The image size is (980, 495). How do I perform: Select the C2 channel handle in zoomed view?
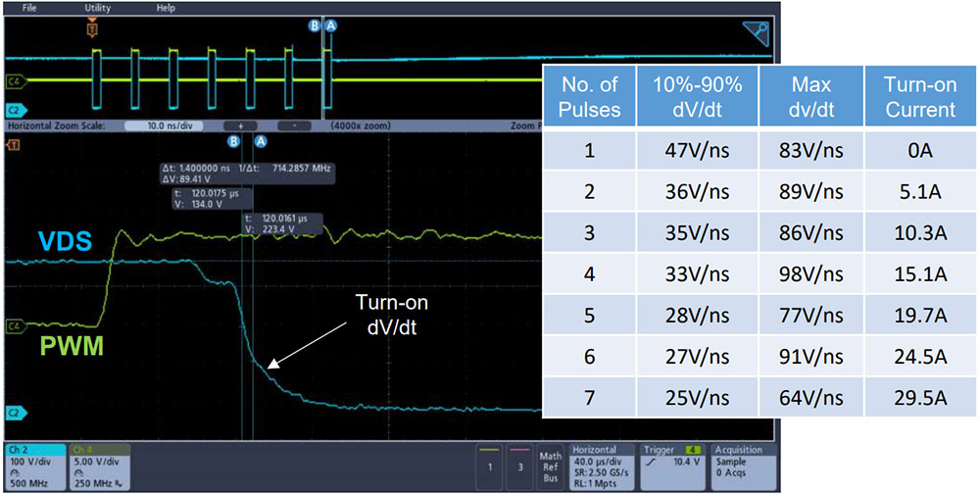(x=14, y=411)
